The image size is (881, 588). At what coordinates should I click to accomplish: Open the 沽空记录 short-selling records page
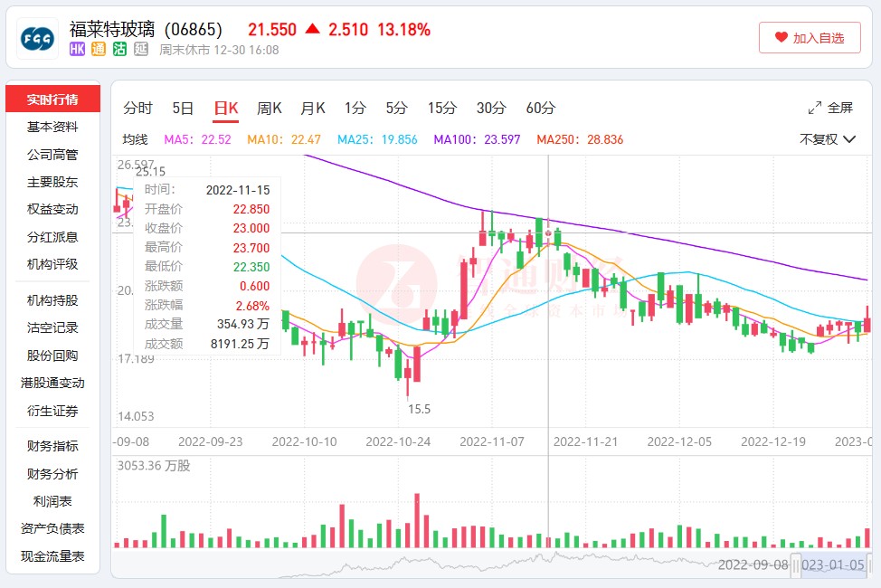point(52,327)
